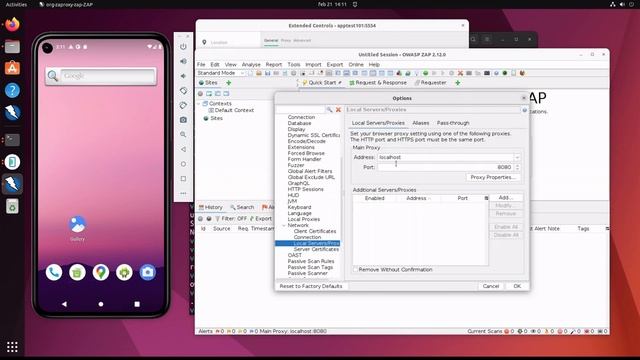The image size is (640, 360).
Task: Tap the Android home navigation button
Action: (x=101, y=304)
